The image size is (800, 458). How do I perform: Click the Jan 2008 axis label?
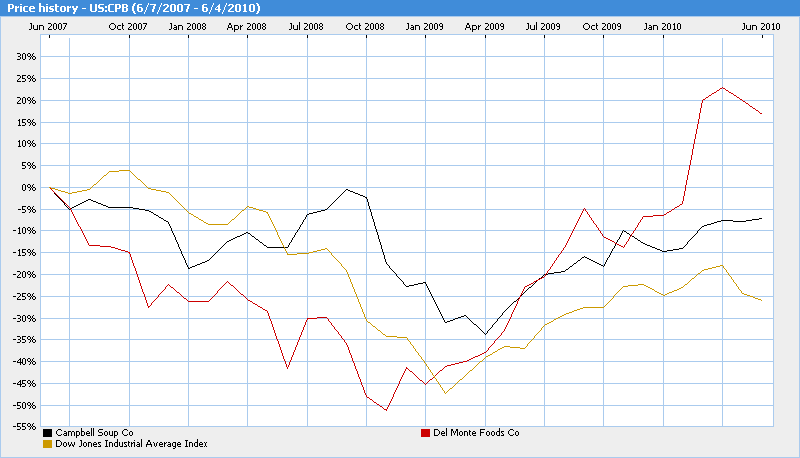click(x=187, y=27)
